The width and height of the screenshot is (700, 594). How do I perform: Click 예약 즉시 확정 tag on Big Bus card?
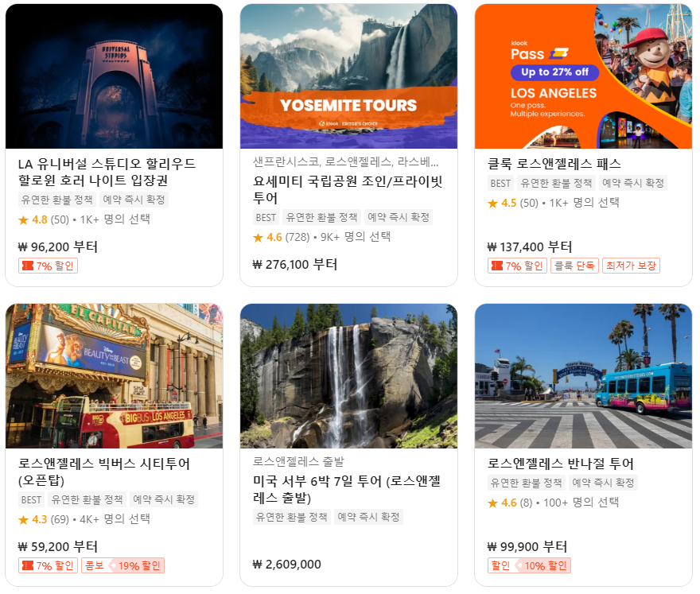pos(164,499)
